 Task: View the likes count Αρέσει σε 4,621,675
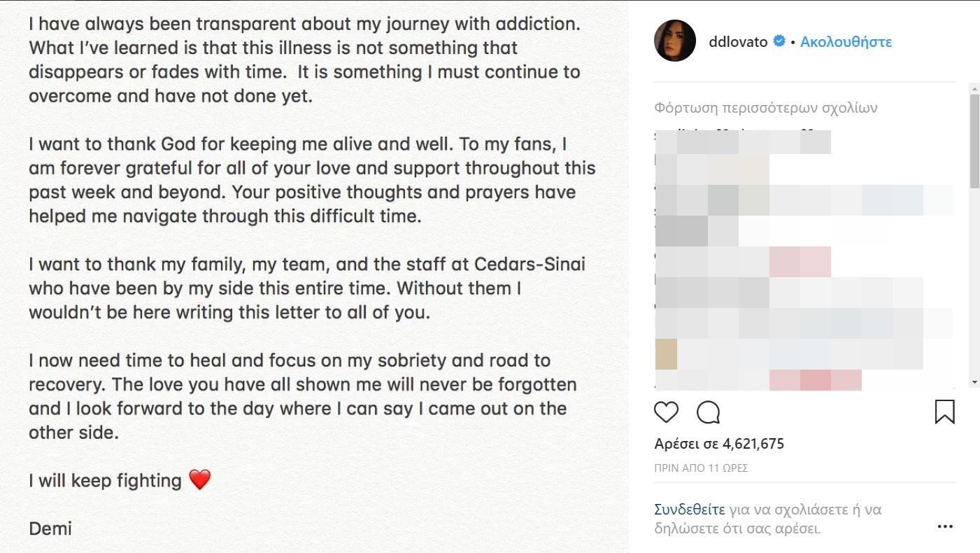(719, 444)
